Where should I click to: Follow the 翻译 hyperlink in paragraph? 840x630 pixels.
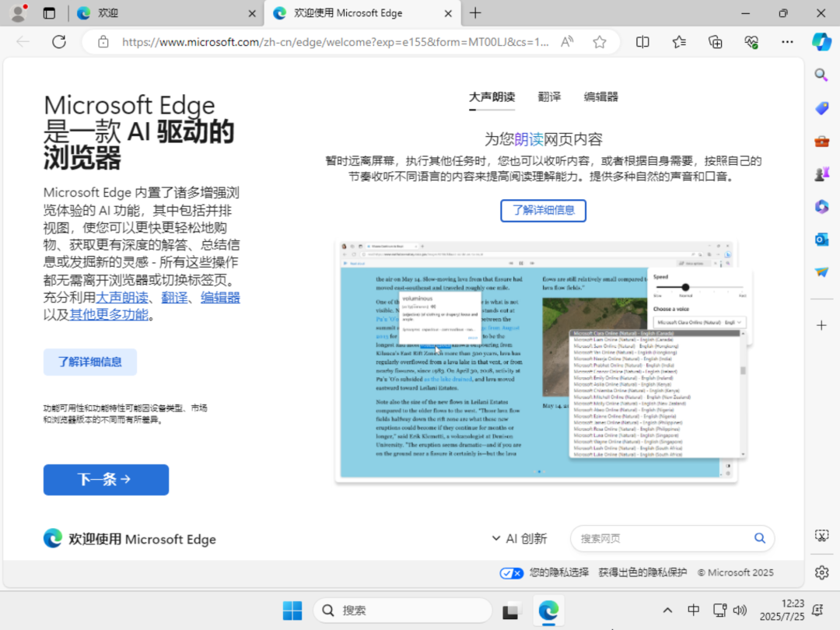pos(175,297)
